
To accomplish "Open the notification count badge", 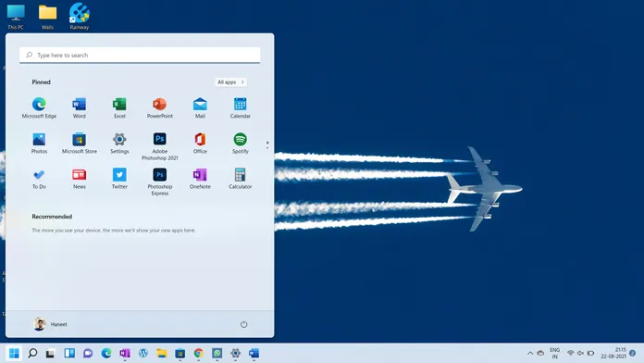I will [x=633, y=353].
